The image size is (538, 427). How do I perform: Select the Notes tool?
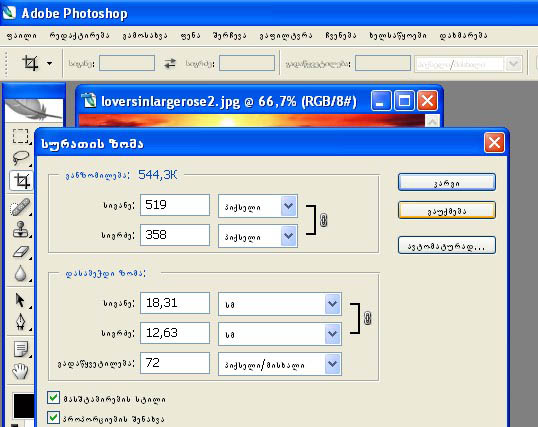pyautogui.click(x=21, y=349)
